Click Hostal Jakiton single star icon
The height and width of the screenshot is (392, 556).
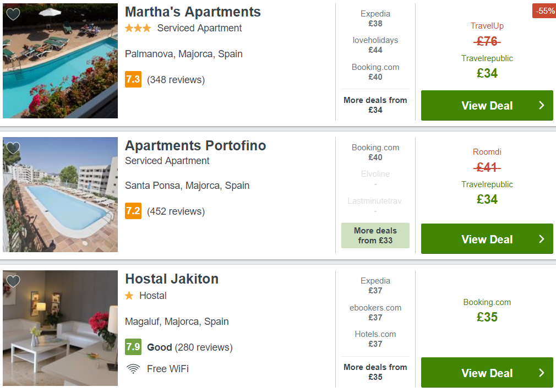(129, 296)
